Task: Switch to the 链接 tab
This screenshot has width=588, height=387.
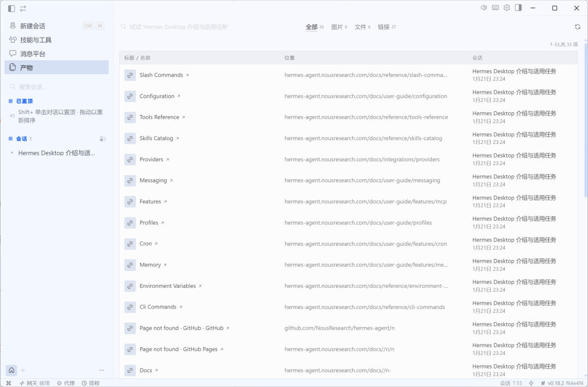Action: pyautogui.click(x=387, y=27)
